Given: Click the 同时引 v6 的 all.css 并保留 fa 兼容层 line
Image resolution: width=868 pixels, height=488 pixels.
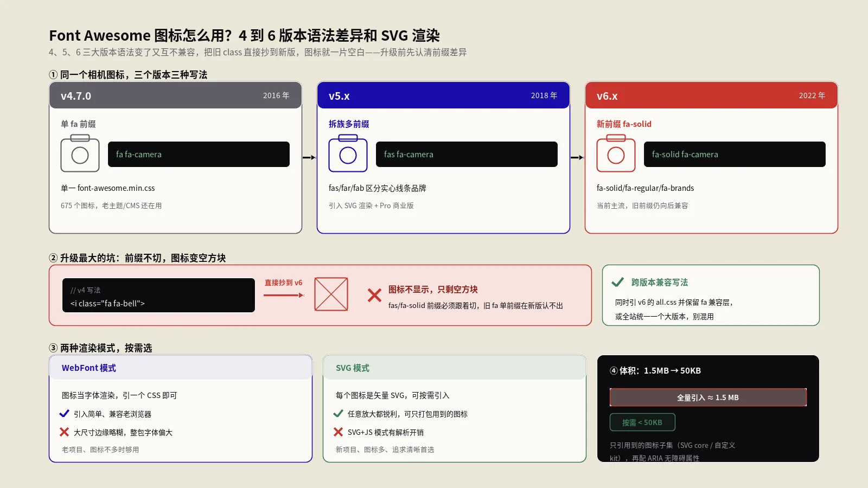Looking at the screenshot, I should coord(674,303).
